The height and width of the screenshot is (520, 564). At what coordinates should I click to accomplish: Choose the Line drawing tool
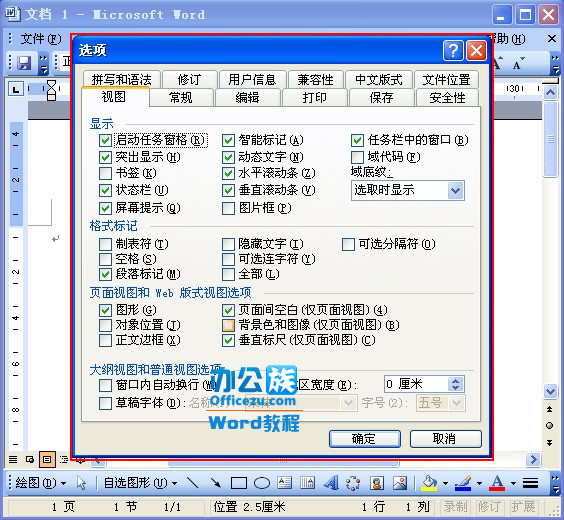193,483
